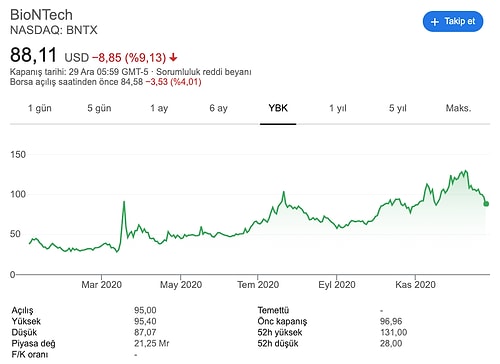Viewport: 500px width, 364px height.
Task: Click the red down arrow price indicator
Action: pos(173,58)
